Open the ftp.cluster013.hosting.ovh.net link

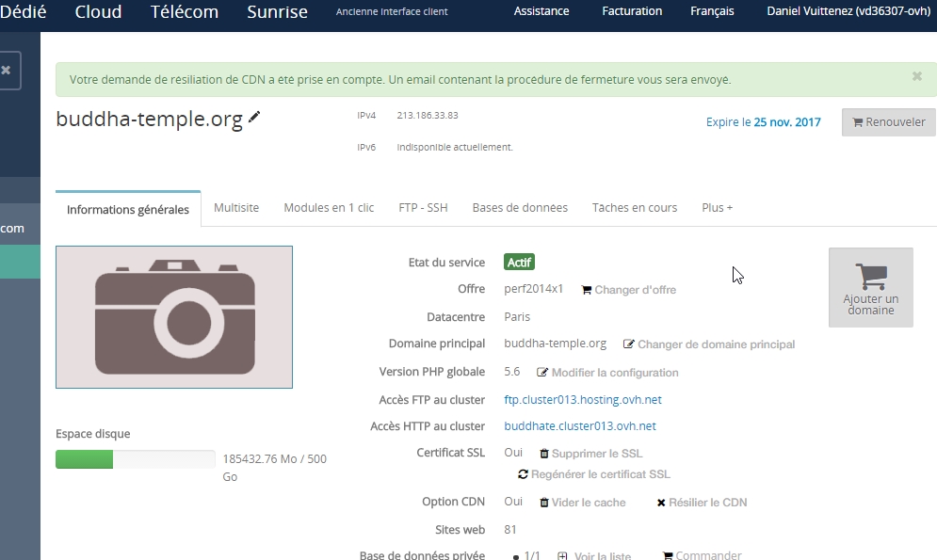[583, 399]
